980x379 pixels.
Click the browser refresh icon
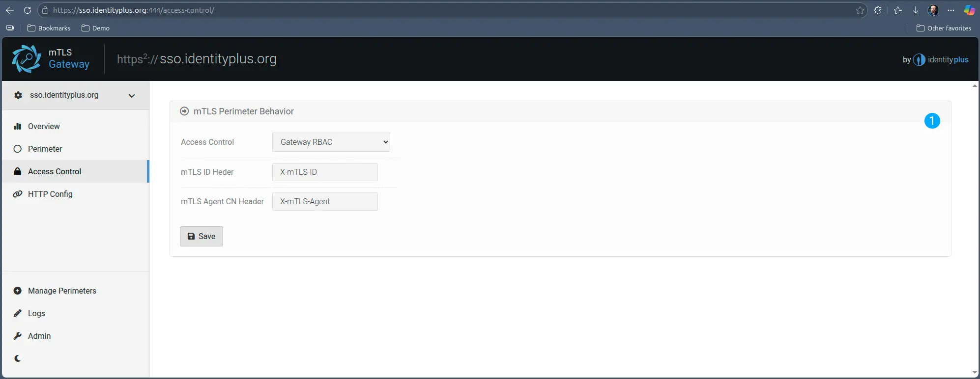click(x=28, y=10)
